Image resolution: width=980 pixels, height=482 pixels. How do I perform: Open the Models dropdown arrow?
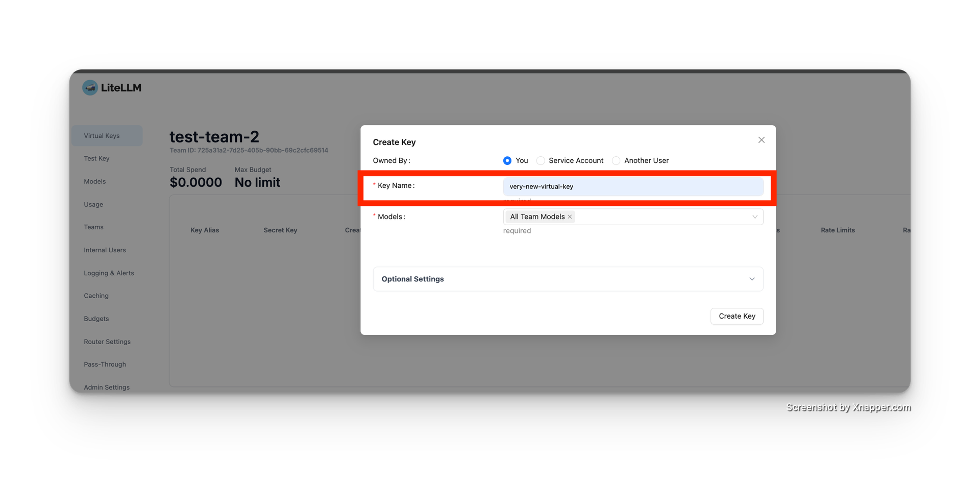[x=754, y=217]
